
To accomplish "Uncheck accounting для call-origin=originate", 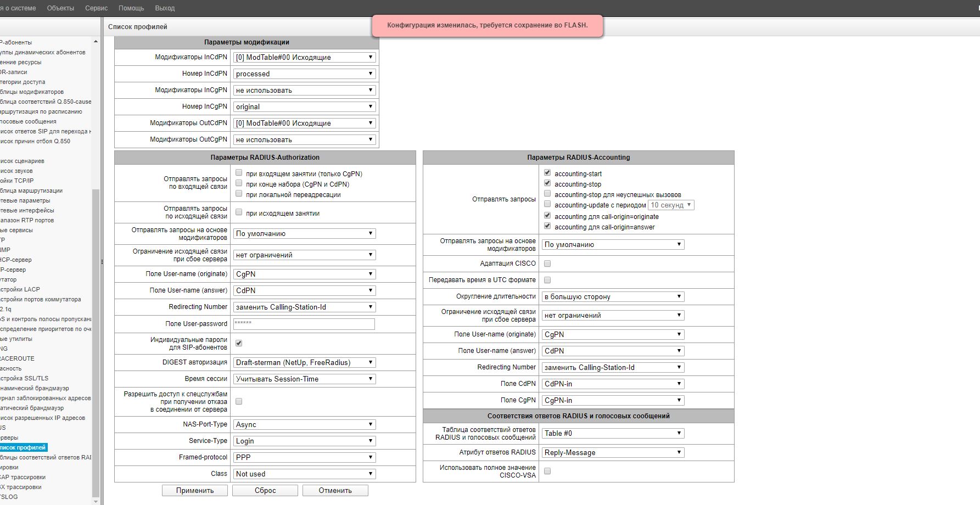I will click(x=547, y=215).
